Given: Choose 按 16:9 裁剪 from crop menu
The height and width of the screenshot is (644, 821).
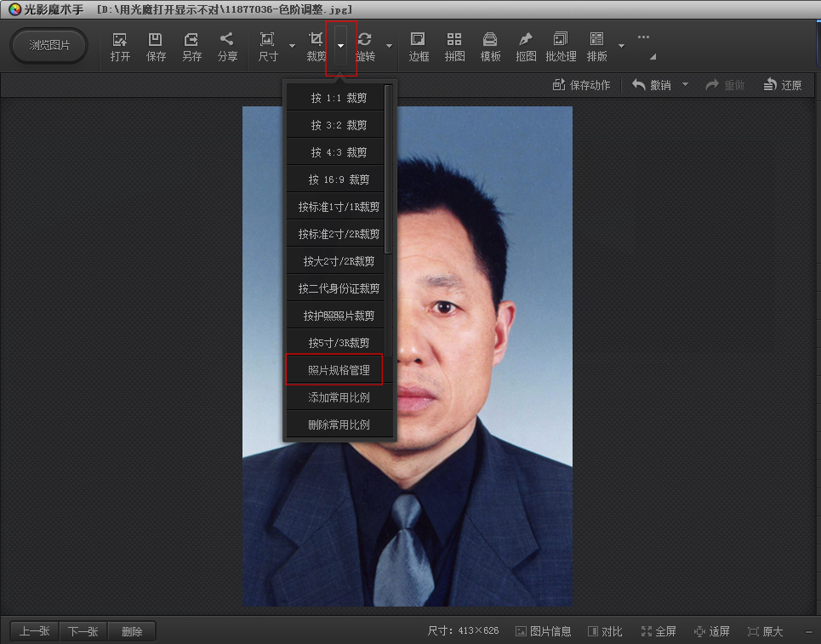Looking at the screenshot, I should pyautogui.click(x=335, y=180).
